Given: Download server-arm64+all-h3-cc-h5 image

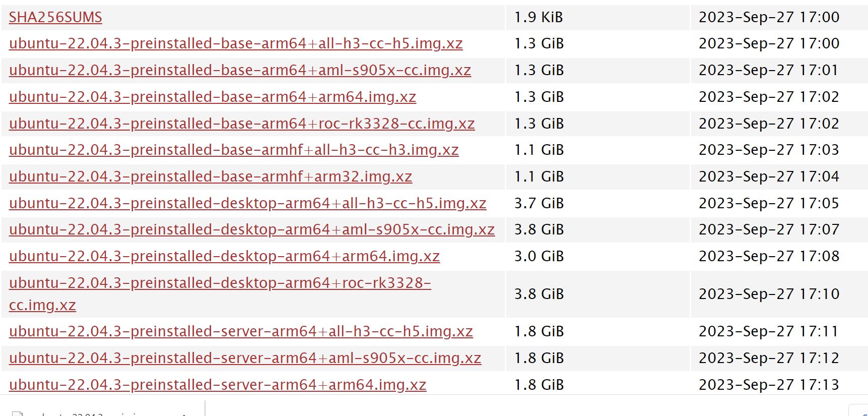Looking at the screenshot, I should coord(241,332).
